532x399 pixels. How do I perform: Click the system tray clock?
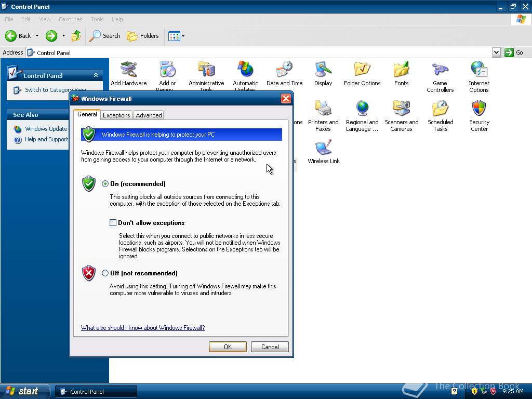point(513,391)
